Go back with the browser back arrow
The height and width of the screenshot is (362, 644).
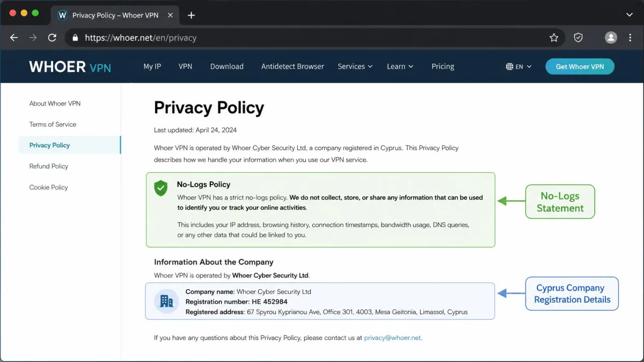(x=14, y=38)
